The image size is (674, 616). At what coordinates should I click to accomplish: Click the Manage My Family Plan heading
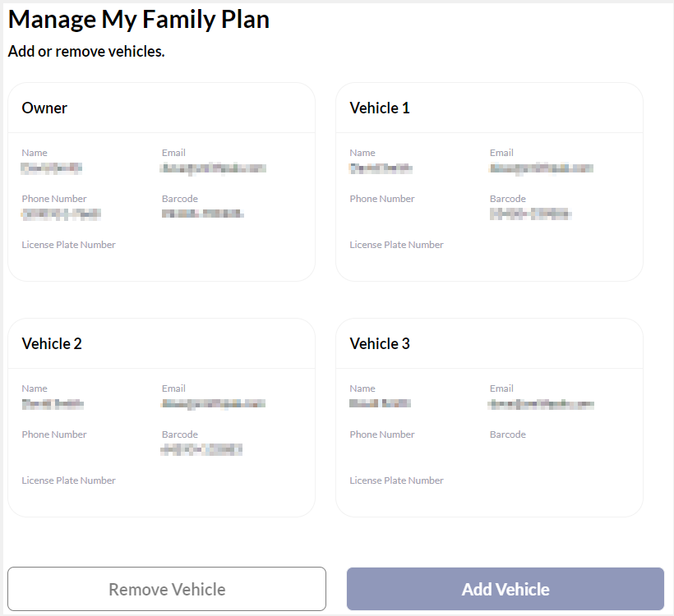[139, 19]
